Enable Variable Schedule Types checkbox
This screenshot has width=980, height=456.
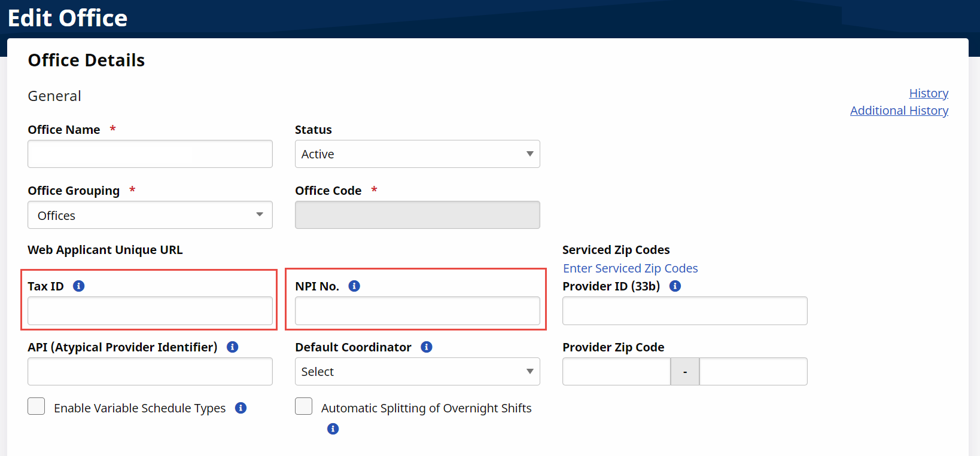[x=36, y=406]
